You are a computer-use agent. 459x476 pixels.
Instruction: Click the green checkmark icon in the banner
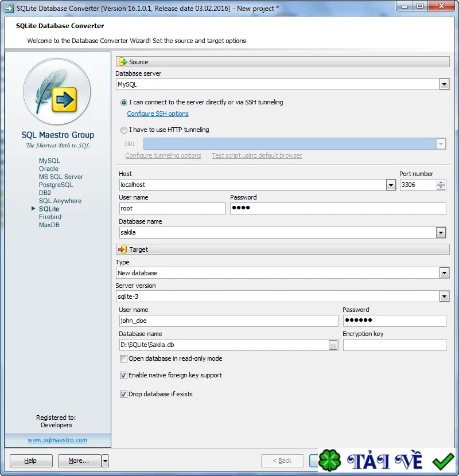pos(443,461)
